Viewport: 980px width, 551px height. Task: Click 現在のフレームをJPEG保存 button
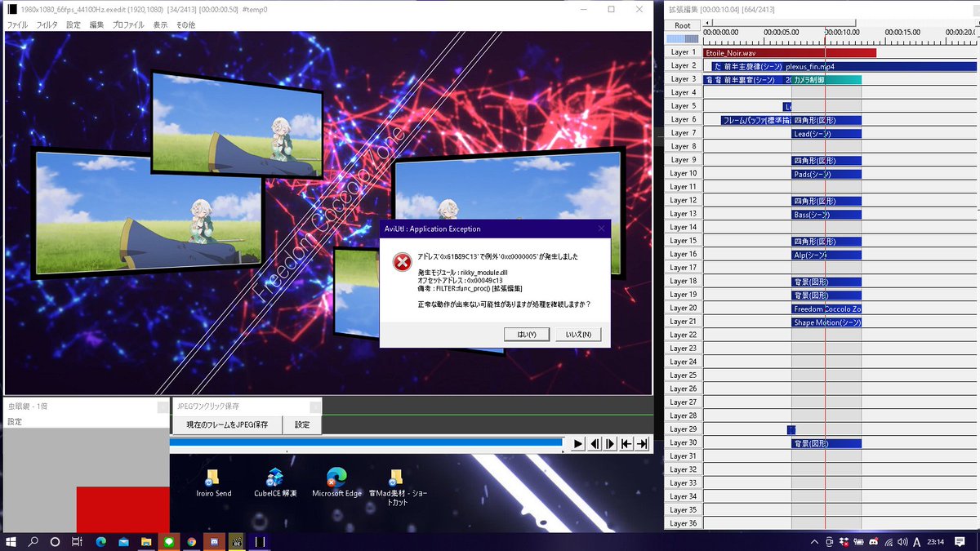pos(227,424)
